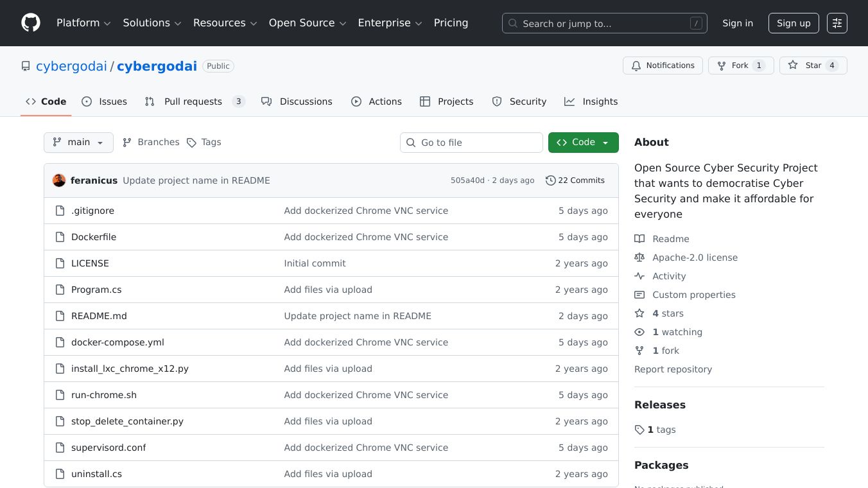868x488 pixels.
Task: Open the Security tab
Action: pos(519,101)
